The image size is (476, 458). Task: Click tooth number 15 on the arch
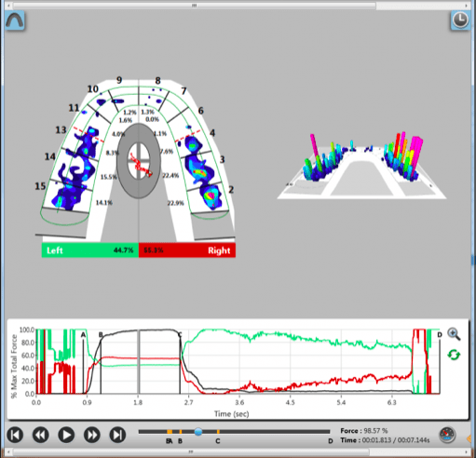pos(40,186)
